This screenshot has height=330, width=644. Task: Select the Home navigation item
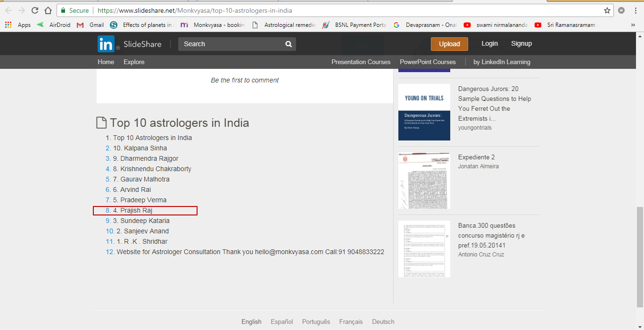pos(106,62)
